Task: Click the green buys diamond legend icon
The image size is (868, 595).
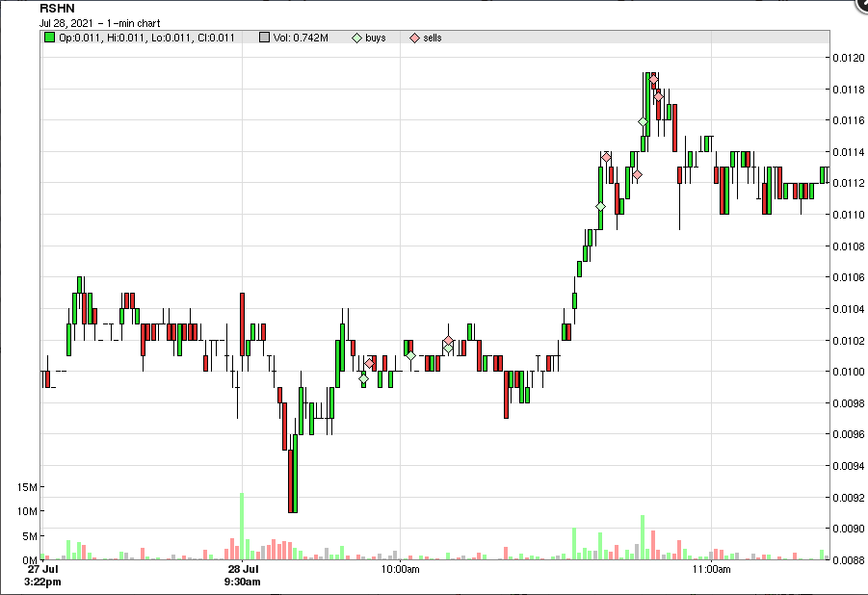Action: [x=357, y=38]
